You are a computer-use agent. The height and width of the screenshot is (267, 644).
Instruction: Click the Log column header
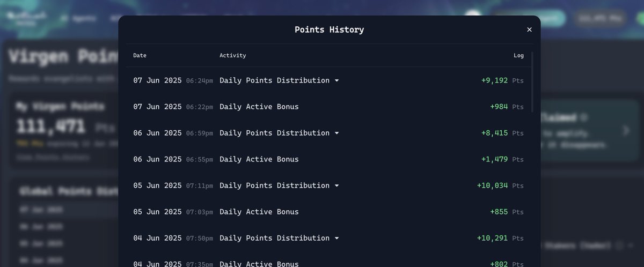[518, 55]
